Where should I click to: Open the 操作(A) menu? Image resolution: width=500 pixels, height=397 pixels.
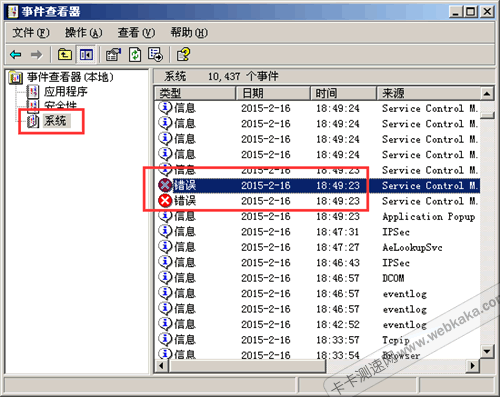(x=83, y=33)
